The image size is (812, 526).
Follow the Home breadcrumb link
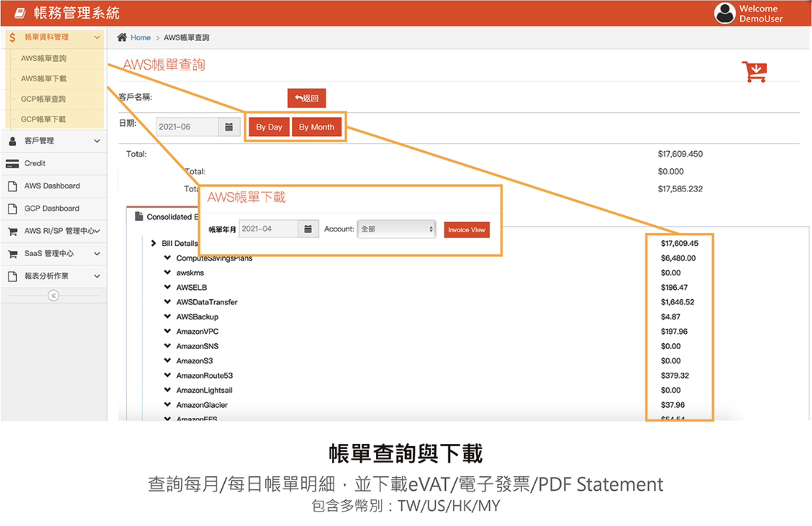141,38
